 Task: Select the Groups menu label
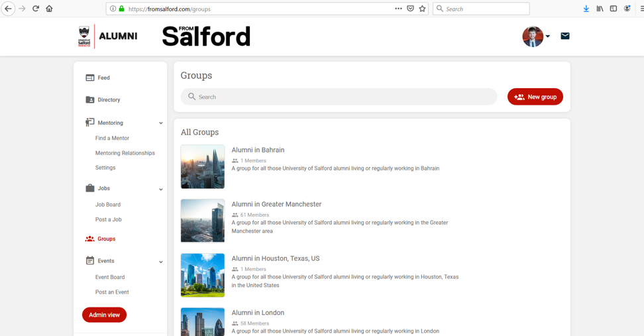[x=107, y=239]
